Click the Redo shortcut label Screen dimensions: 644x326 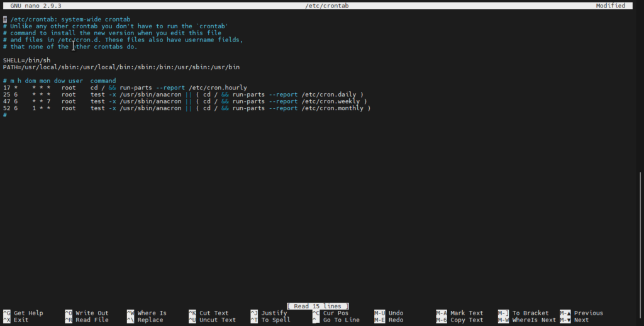[396, 320]
